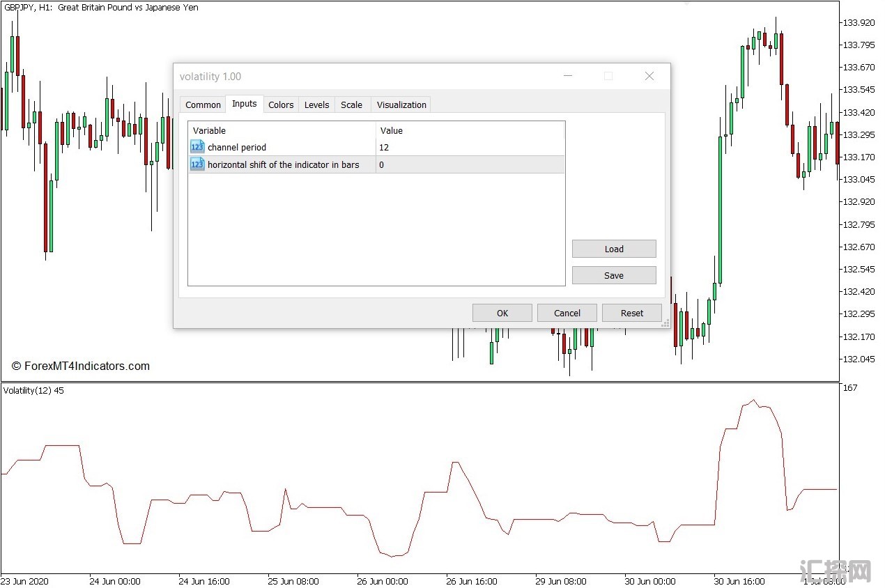Viewport: 885px width, 588px height.
Task: Open the Colors tab
Action: [281, 105]
